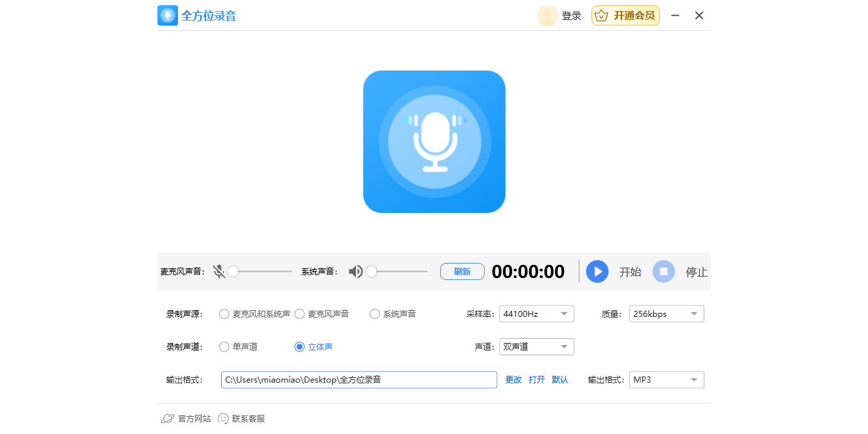Expand the MP3 output format dropdown
Viewport: 868px width, 434px height.
click(666, 380)
